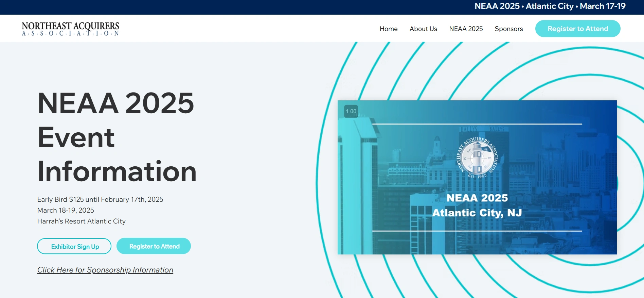Open Click Here for Sponsorship Information link
The image size is (644, 298).
(105, 270)
